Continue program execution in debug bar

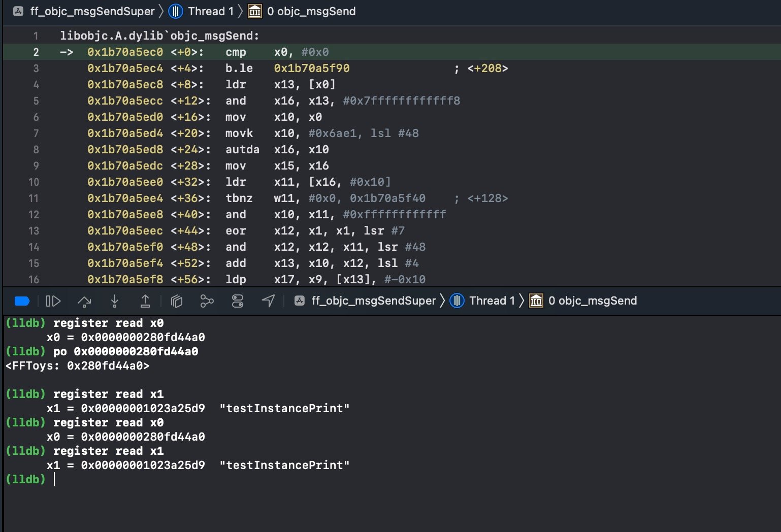pyautogui.click(x=53, y=301)
